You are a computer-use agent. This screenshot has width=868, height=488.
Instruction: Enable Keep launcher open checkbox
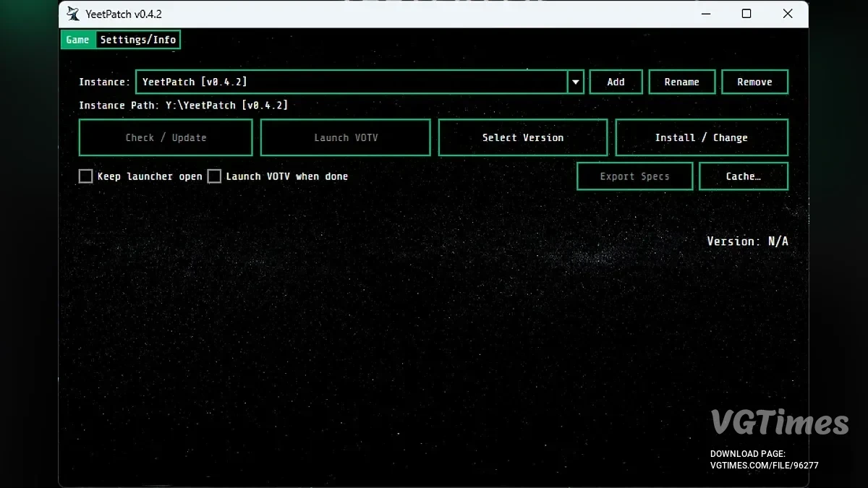coord(86,176)
